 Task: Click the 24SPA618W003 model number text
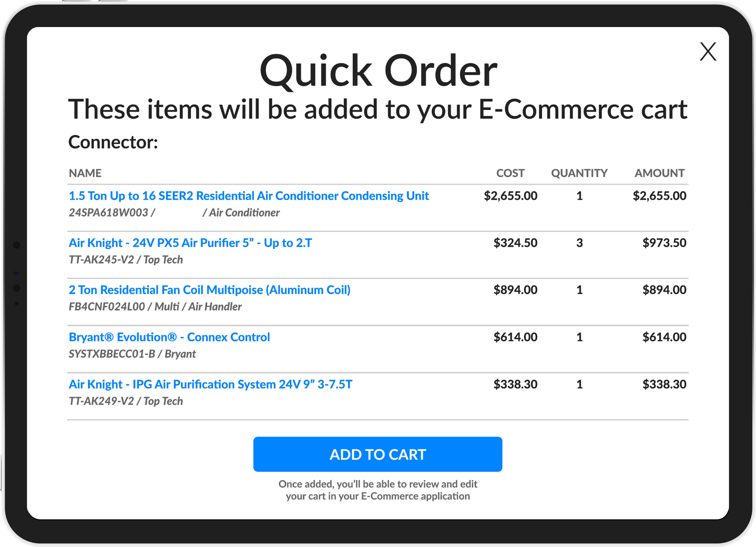pos(108,213)
